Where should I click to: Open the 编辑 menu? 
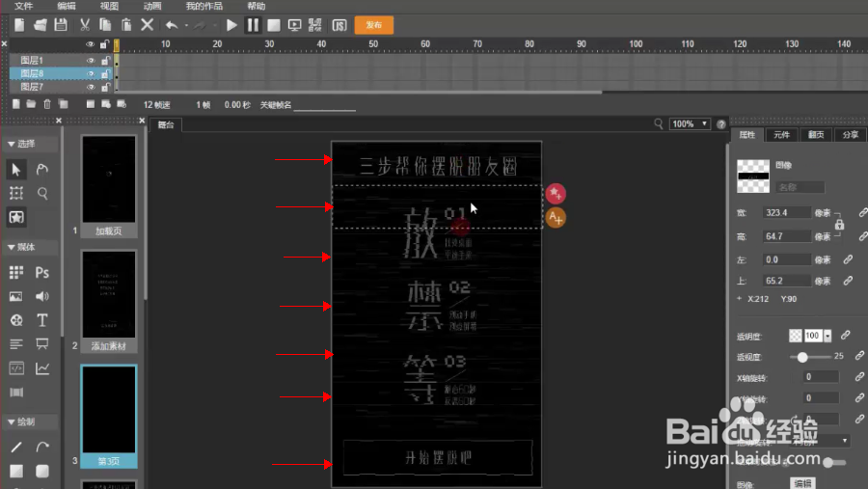tap(67, 6)
